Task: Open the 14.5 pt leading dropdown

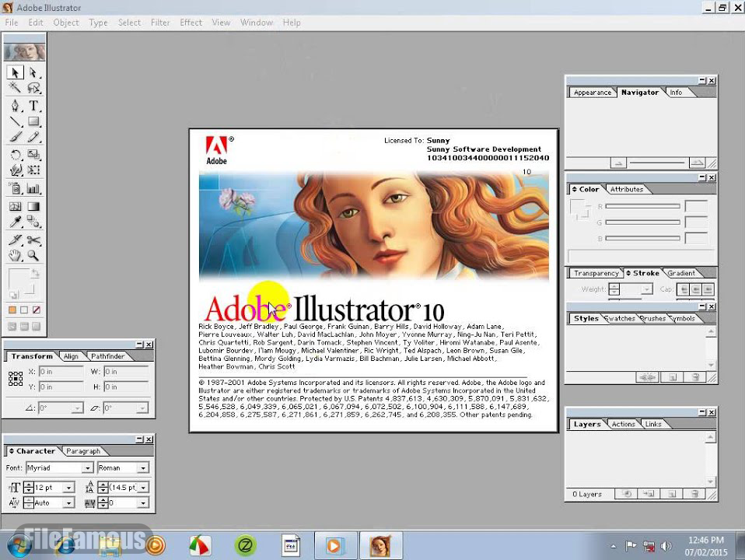Action: 143,488
